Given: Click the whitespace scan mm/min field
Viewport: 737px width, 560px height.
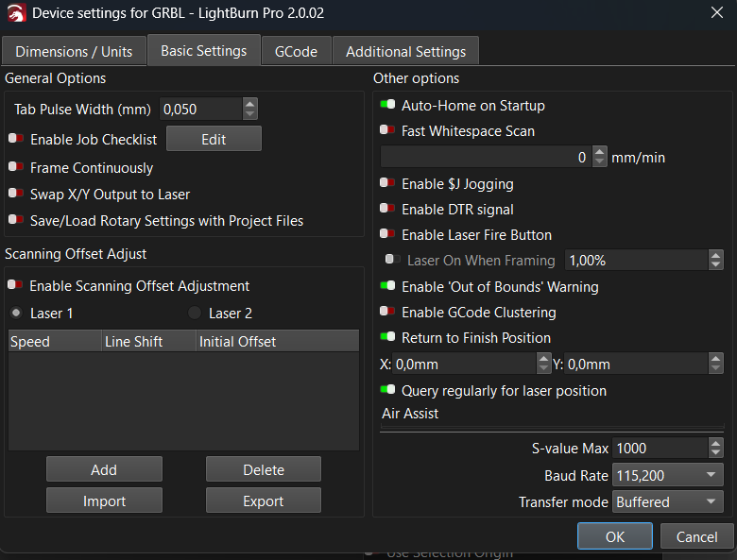Looking at the screenshot, I should [486, 157].
